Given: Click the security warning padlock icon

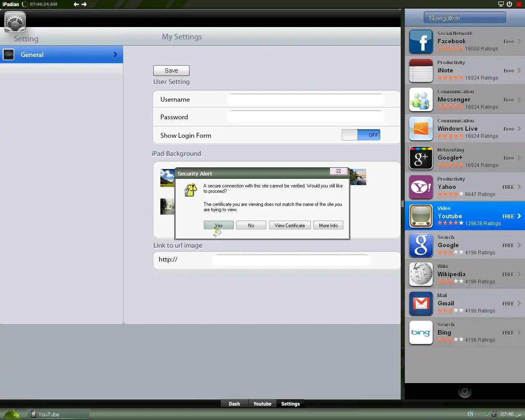Looking at the screenshot, I should tap(191, 190).
